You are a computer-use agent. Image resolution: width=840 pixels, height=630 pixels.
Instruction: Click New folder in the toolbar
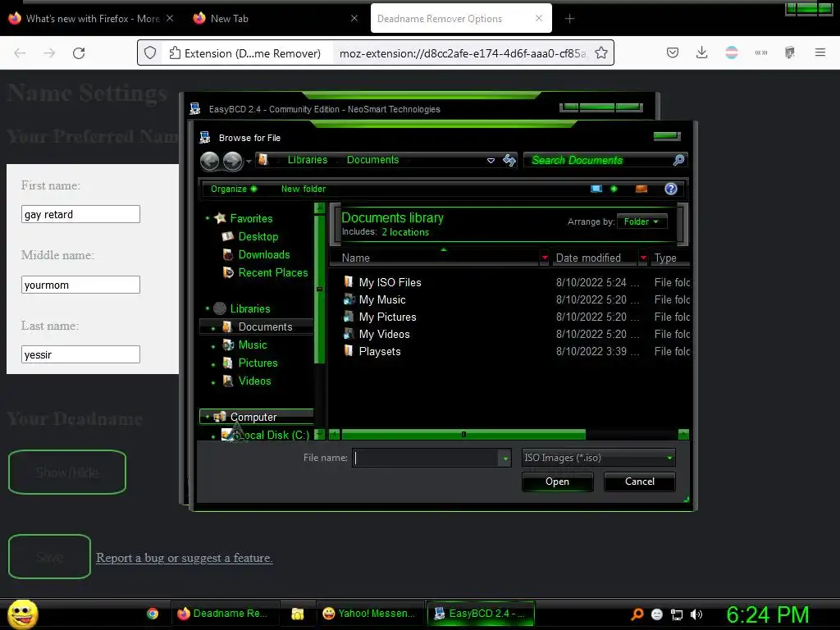[304, 189]
